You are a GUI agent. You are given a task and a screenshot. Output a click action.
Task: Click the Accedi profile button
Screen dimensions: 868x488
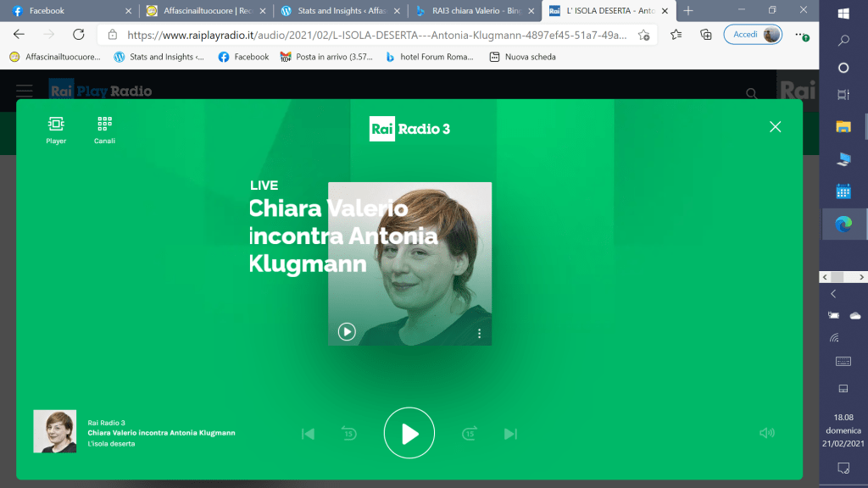[753, 35]
